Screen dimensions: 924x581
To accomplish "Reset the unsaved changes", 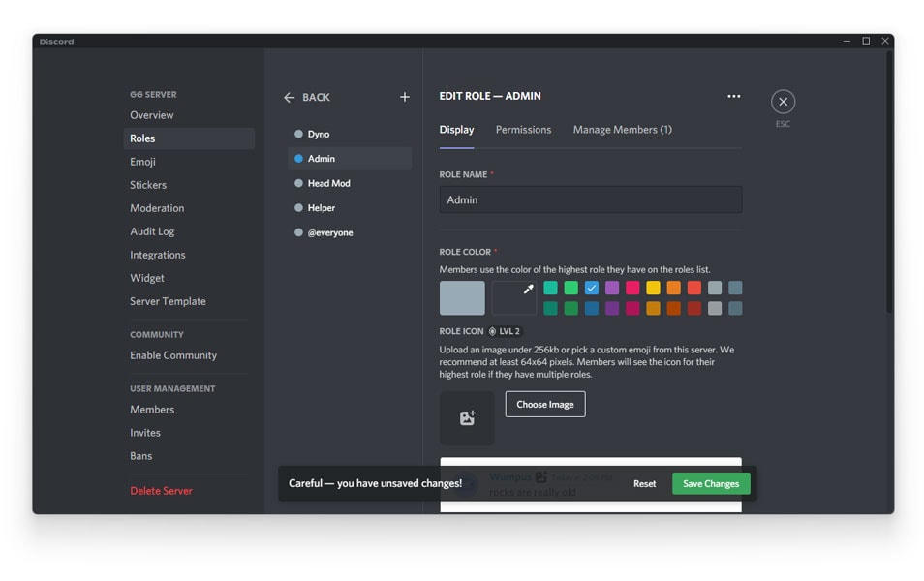I will point(644,484).
